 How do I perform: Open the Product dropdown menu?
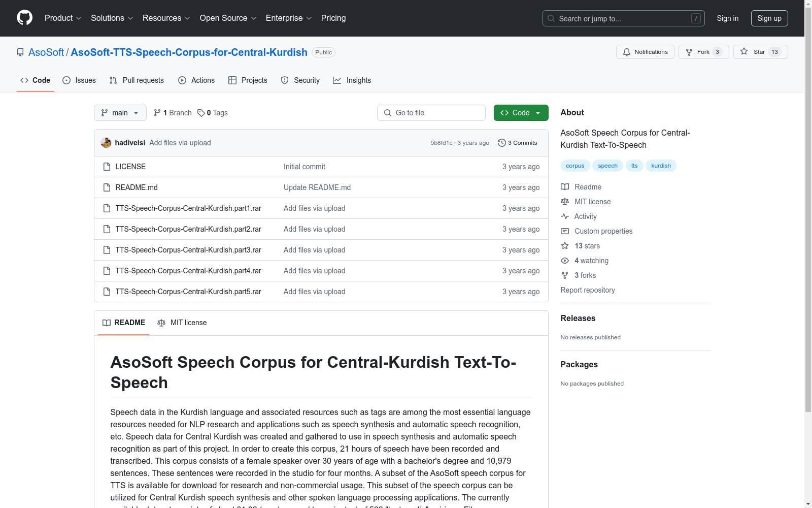click(63, 18)
